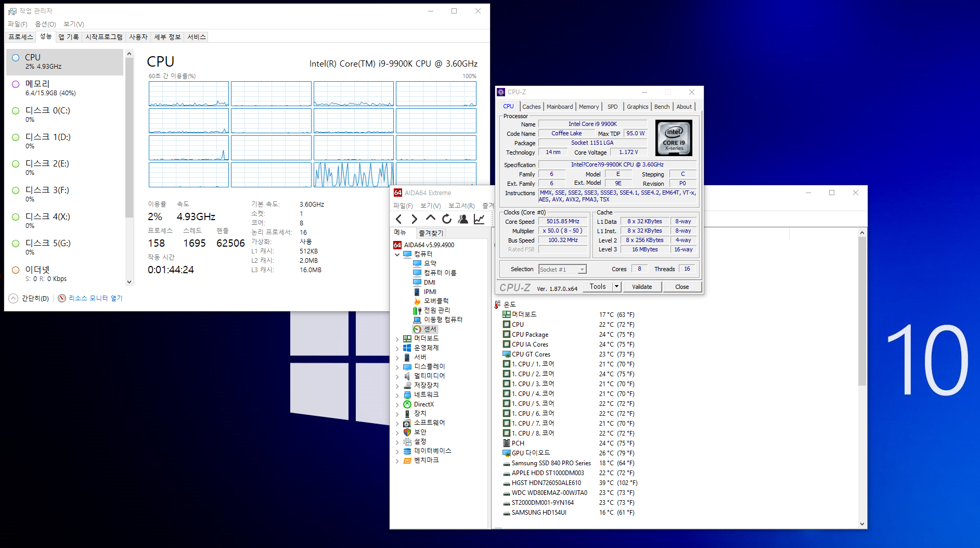Expand 머더보드 node in AIDA64 tree

point(397,339)
